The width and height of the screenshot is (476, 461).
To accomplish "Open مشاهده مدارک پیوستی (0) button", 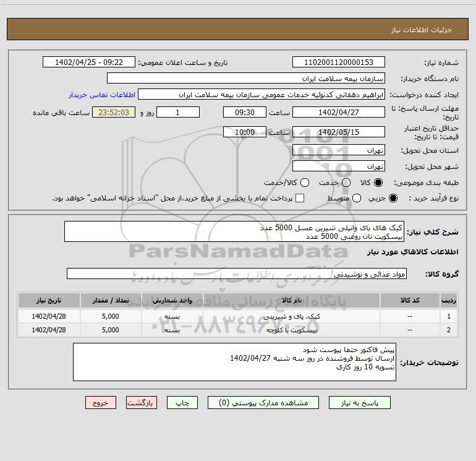I will coord(263,403).
